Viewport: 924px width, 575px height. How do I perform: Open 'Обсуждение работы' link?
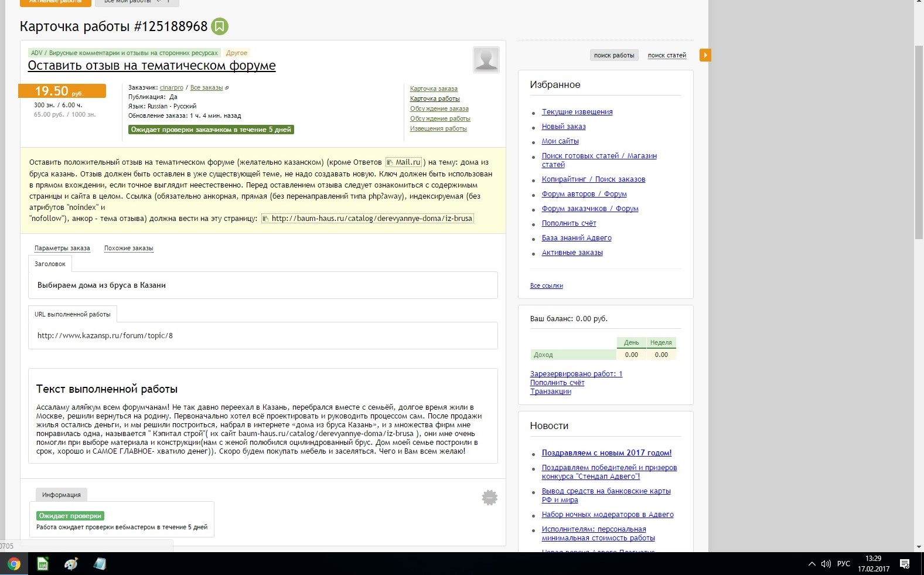pos(440,118)
